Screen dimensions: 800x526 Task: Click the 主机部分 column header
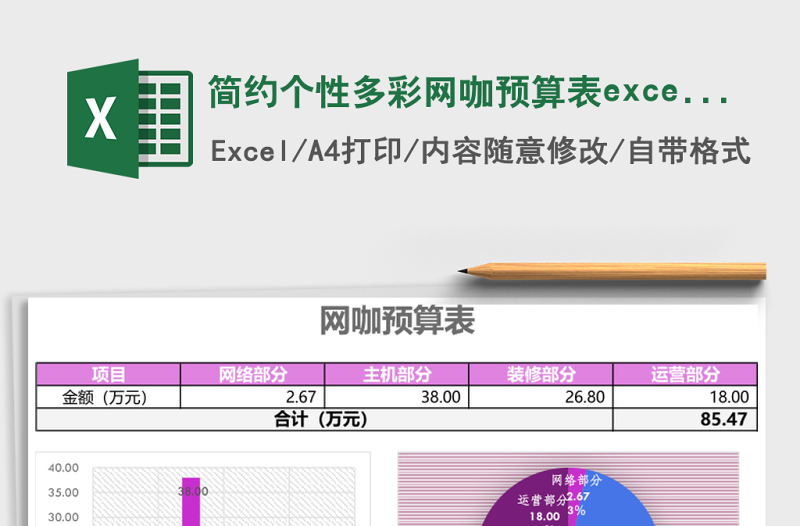(396, 375)
